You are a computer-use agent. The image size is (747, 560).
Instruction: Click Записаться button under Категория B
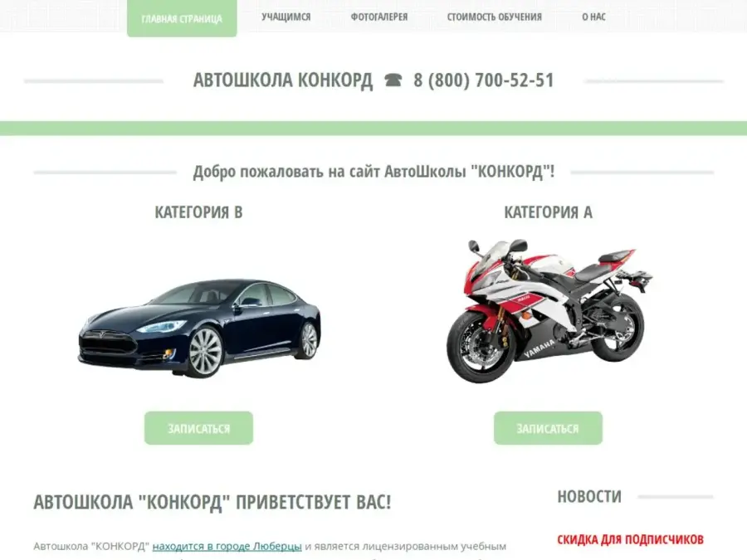click(198, 428)
